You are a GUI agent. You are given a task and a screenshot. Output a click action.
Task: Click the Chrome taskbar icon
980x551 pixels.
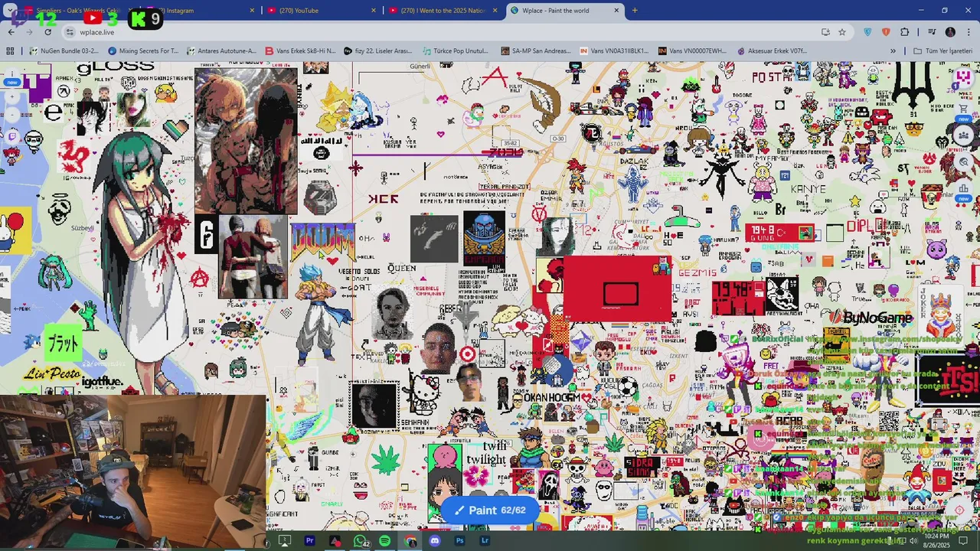pos(410,541)
